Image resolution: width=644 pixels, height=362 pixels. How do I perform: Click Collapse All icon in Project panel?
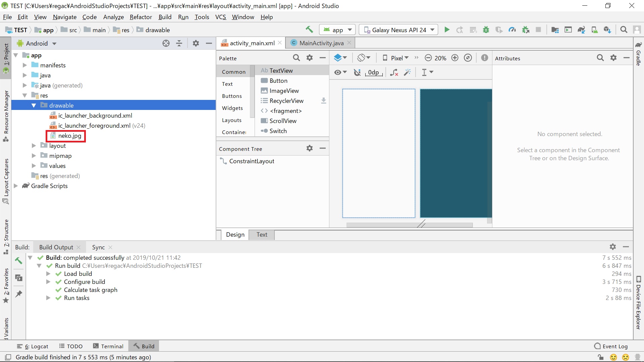pyautogui.click(x=179, y=43)
